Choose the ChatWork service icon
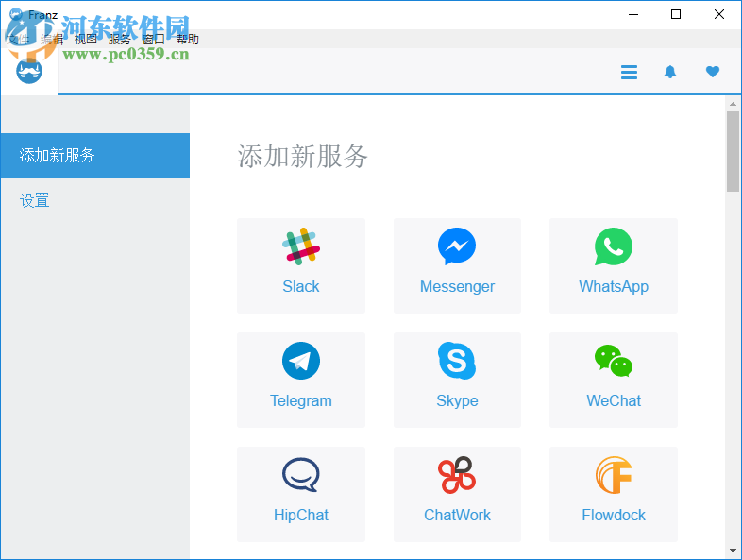The image size is (742, 560). click(457, 475)
